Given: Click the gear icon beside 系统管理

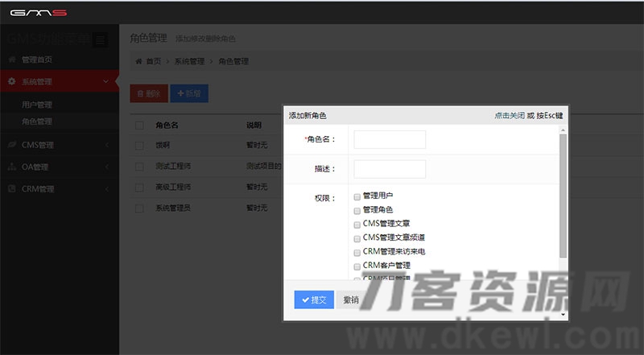Looking at the screenshot, I should tap(12, 81).
